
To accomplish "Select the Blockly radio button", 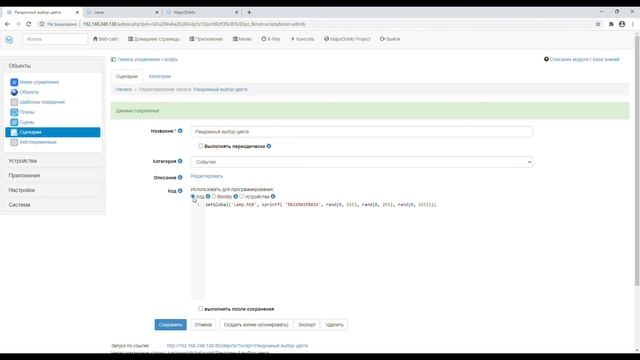I will tap(213, 196).
